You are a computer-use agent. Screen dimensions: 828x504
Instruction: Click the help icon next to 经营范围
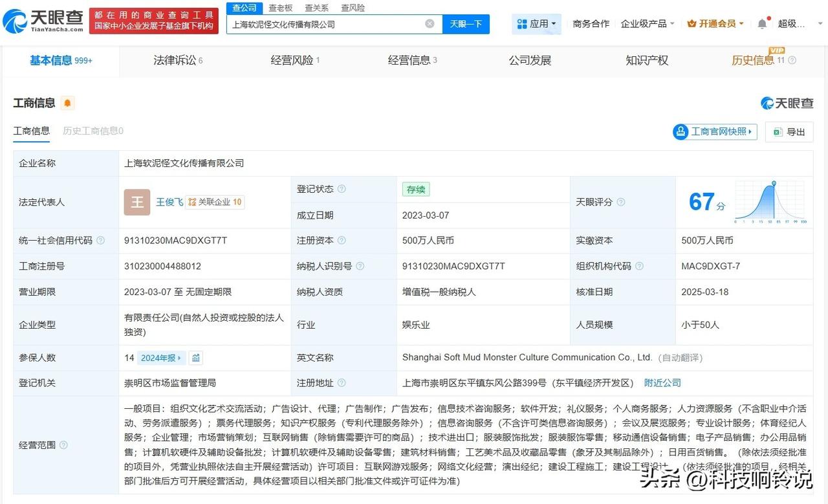pos(63,445)
